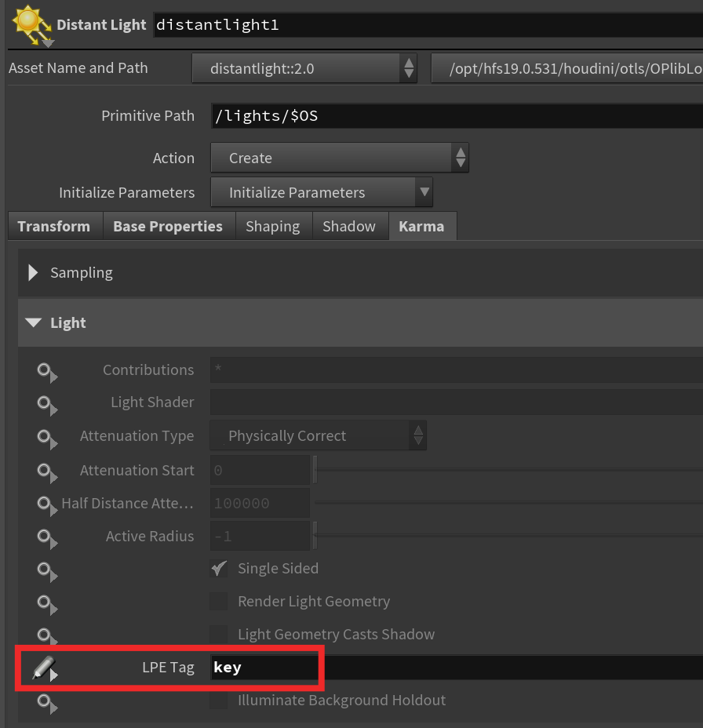The image size is (703, 728).
Task: Click the override icon beside Render Light Geometry
Action: tap(47, 605)
